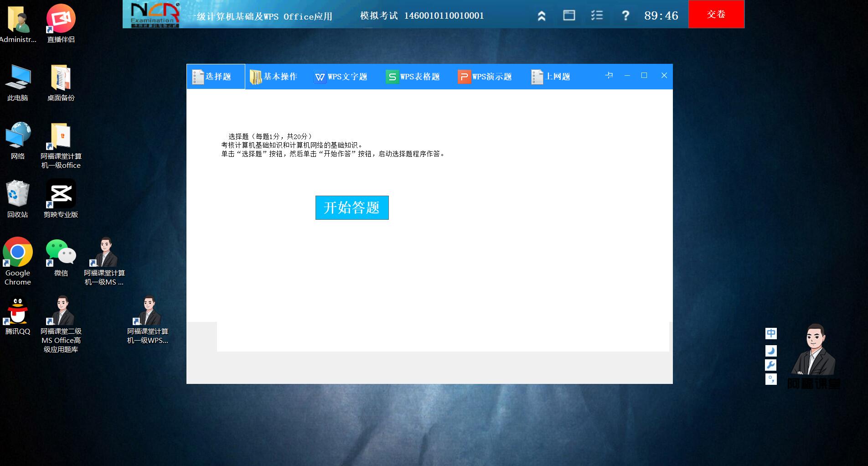
Task: Collapse the exam top bar with double chevron
Action: tap(541, 15)
